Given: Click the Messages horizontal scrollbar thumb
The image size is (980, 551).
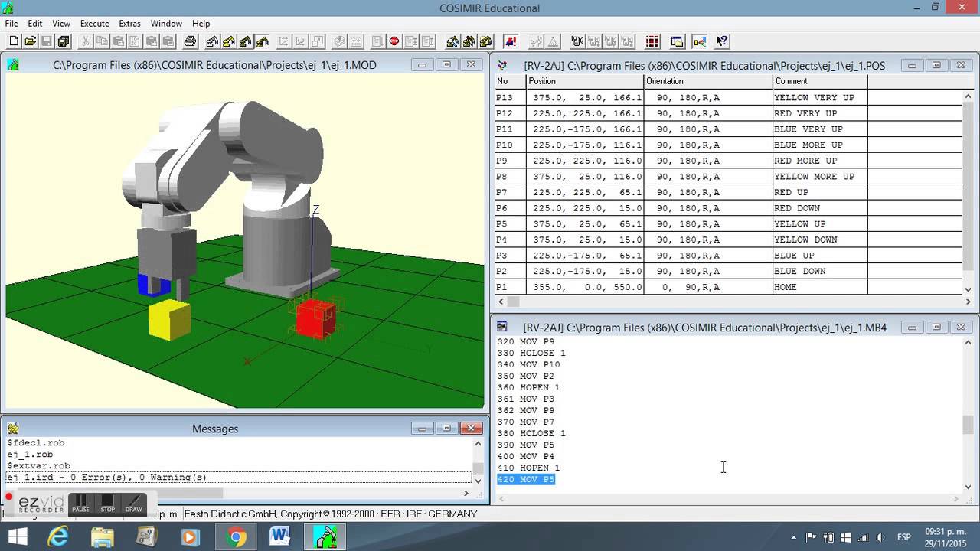Looking at the screenshot, I should pyautogui.click(x=119, y=494).
